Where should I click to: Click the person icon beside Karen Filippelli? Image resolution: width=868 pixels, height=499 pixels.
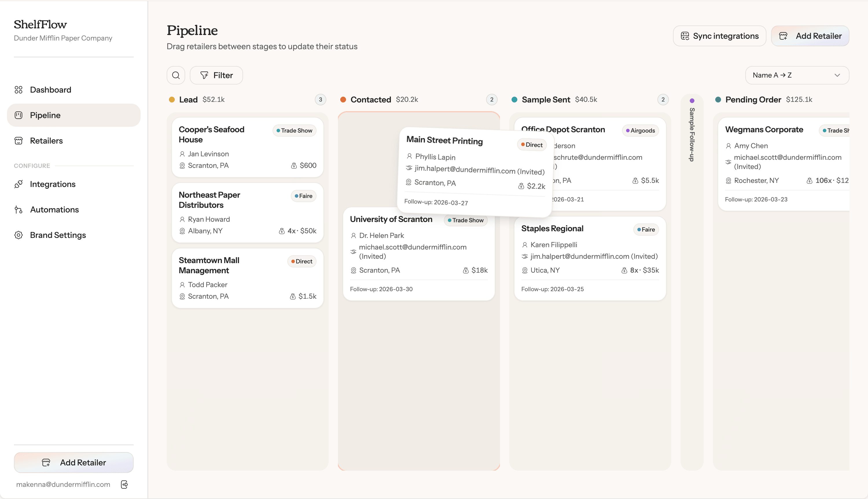click(525, 245)
